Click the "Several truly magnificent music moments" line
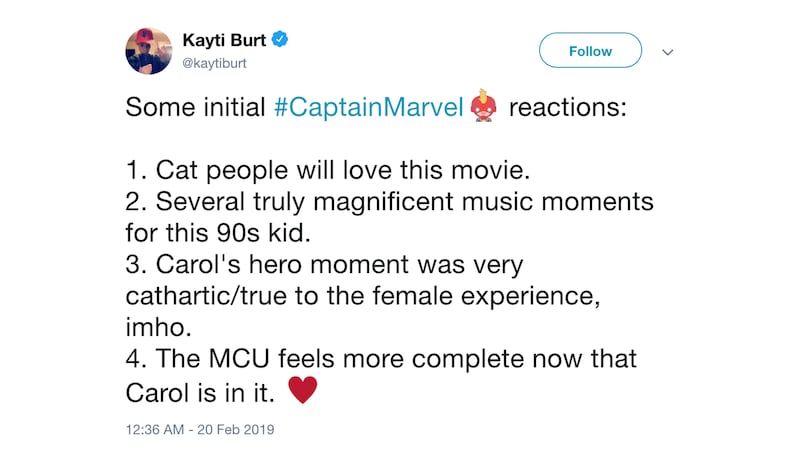 pos(390,203)
